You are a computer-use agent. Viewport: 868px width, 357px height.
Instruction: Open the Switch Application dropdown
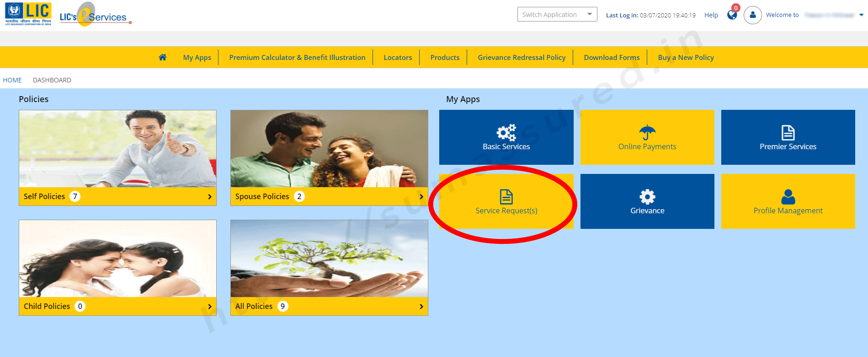(557, 14)
